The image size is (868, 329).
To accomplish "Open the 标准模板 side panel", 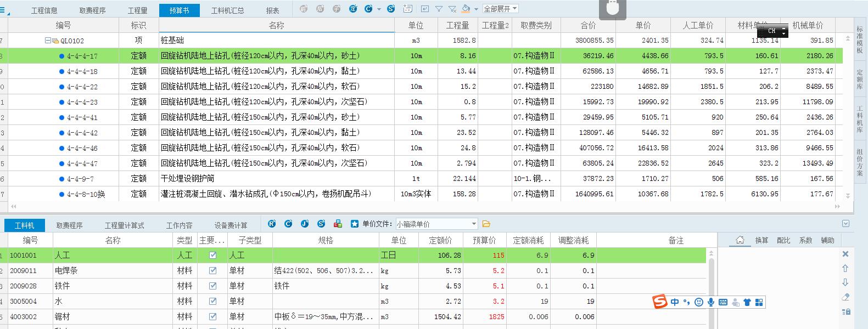I will (x=860, y=39).
